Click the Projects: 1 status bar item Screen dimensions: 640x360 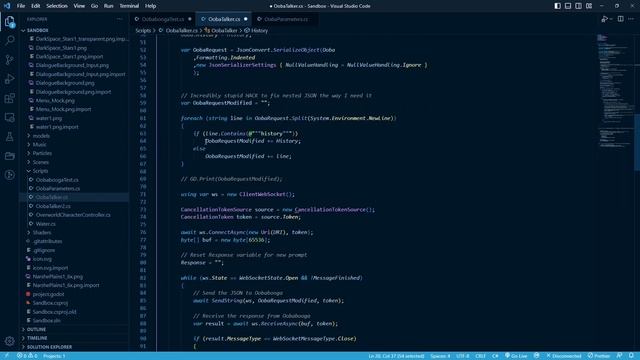(x=54, y=356)
